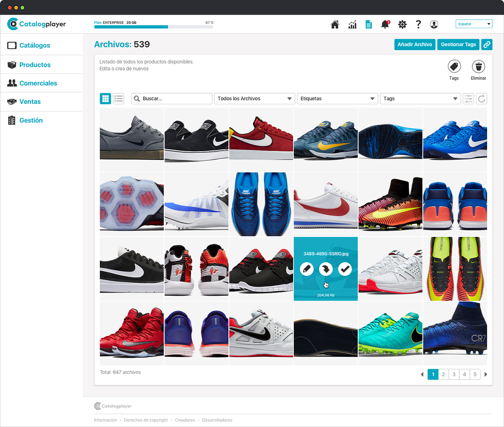The height and width of the screenshot is (427, 504).
Task: Click the Añadir Archivo button
Action: [x=415, y=45]
